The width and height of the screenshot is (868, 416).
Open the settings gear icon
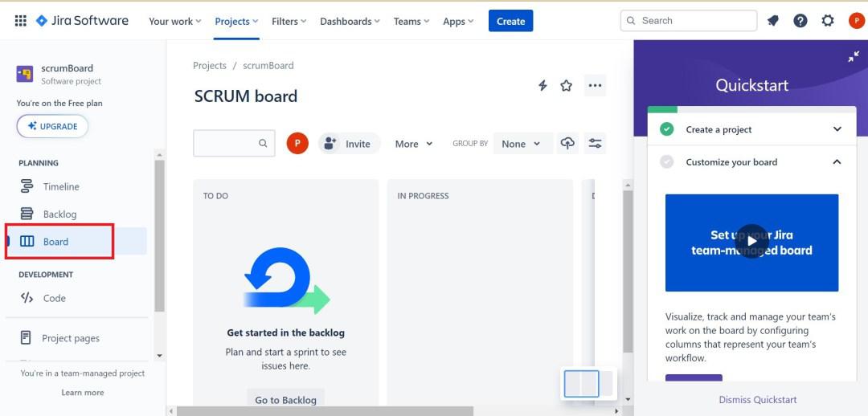click(828, 21)
